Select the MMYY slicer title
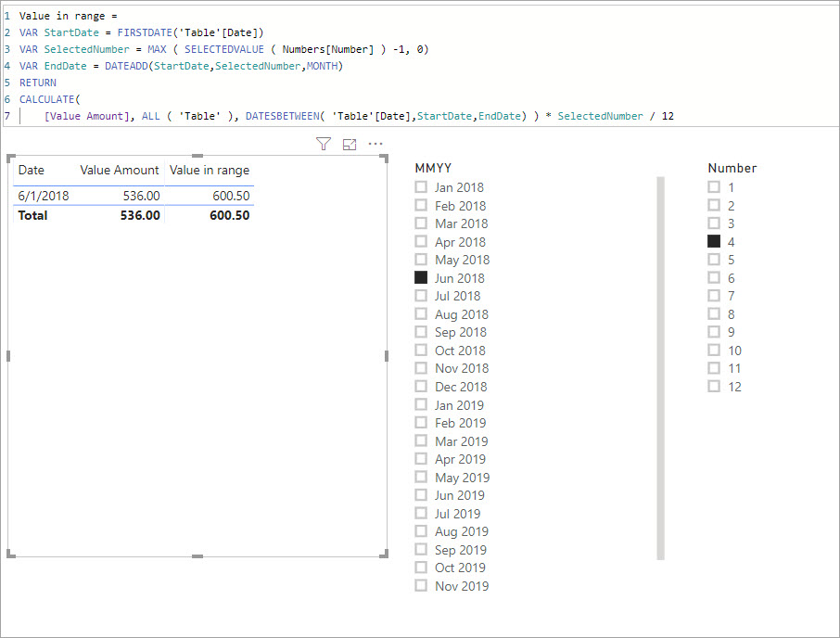Image resolution: width=840 pixels, height=638 pixels. pyautogui.click(x=433, y=168)
